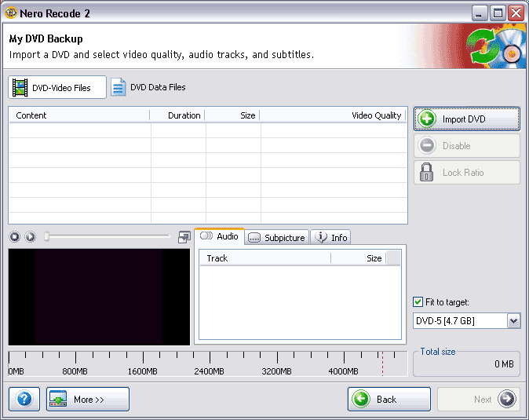This screenshot has height=420, width=529.
Task: Import a disc with Import DVD button
Action: [467, 119]
